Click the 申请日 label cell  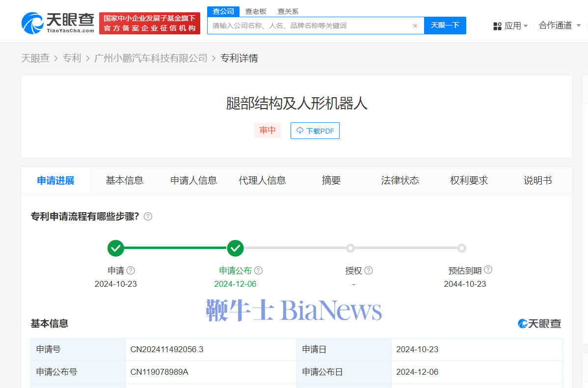pyautogui.click(x=344, y=350)
